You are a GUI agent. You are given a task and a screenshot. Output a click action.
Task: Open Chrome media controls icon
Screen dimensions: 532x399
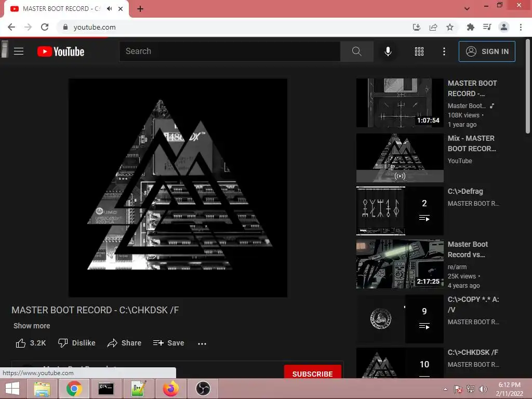pyautogui.click(x=487, y=27)
